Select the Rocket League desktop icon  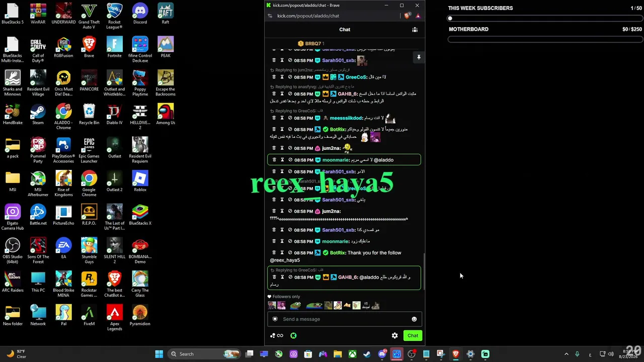114,17
